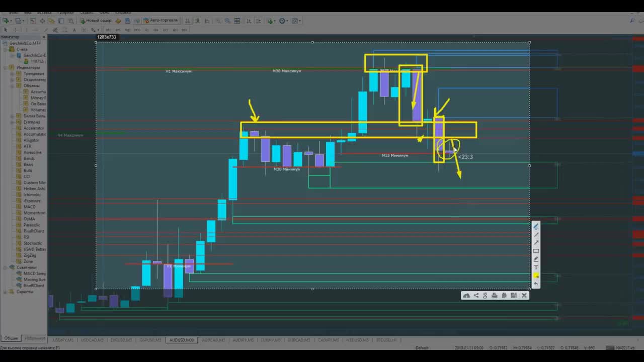Select the Alligator indicator
Viewport: 644px width, 362px height.
click(x=31, y=140)
